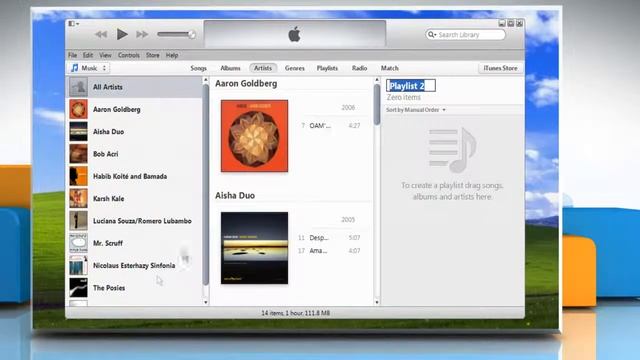Select the Artists tab

[263, 68]
